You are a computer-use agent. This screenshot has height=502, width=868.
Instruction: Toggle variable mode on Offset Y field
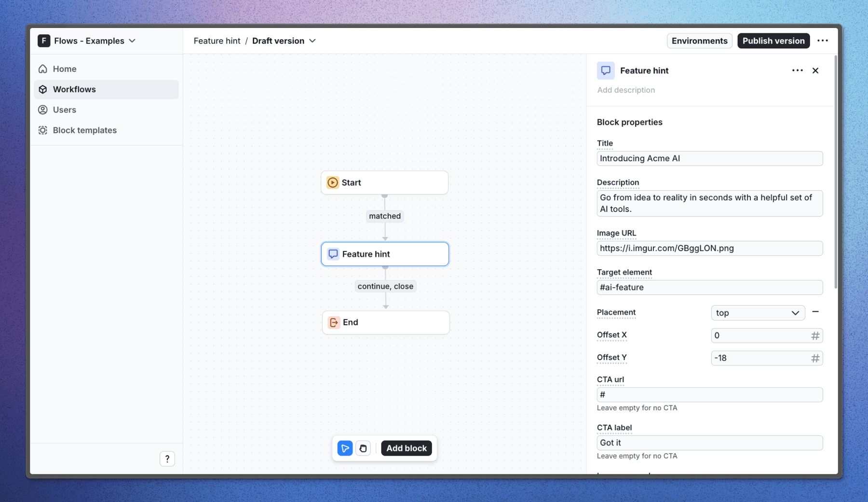(x=815, y=358)
